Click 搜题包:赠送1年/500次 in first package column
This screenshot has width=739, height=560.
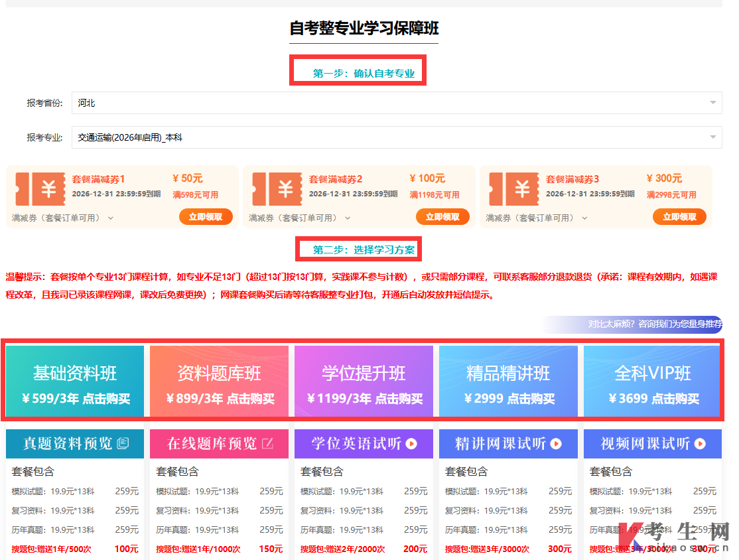pyautogui.click(x=51, y=549)
